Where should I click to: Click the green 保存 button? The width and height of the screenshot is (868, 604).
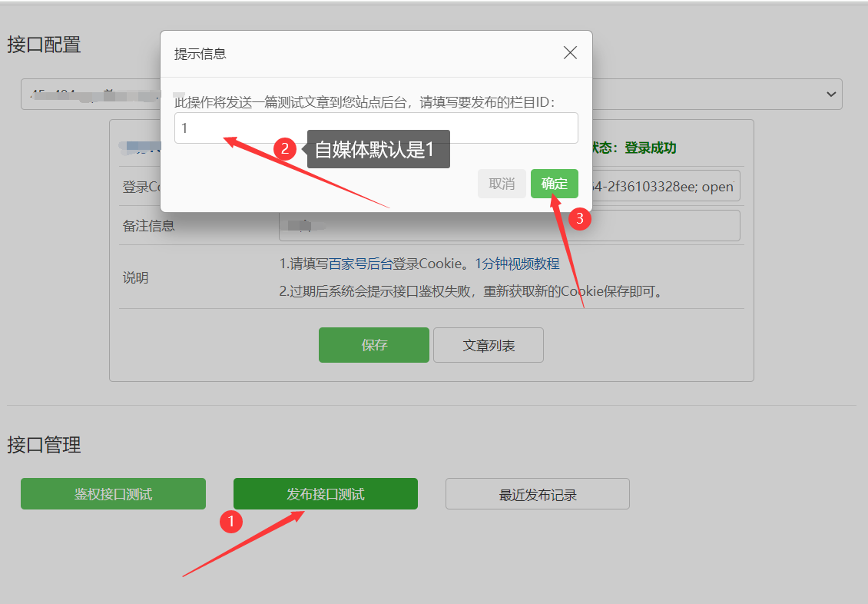pyautogui.click(x=374, y=345)
